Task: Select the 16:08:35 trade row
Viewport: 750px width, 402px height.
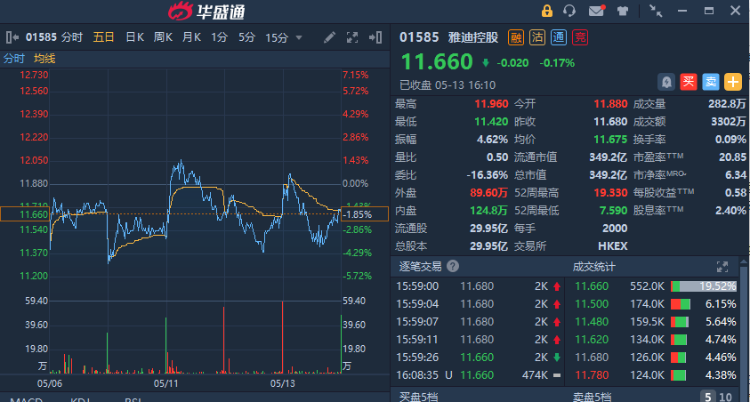Action: tap(478, 375)
